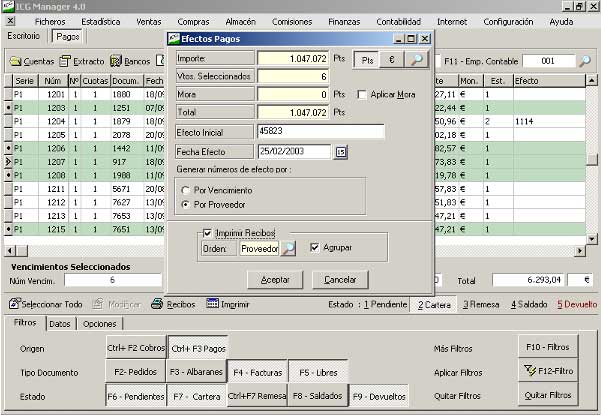Click the Efecto Inicial input field
601x415 pixels.
pyautogui.click(x=320, y=131)
